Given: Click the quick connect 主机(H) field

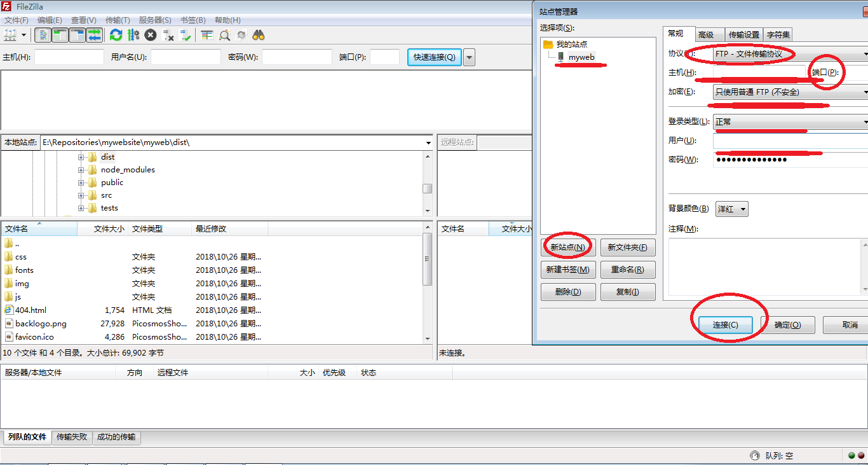Looking at the screenshot, I should [69, 57].
